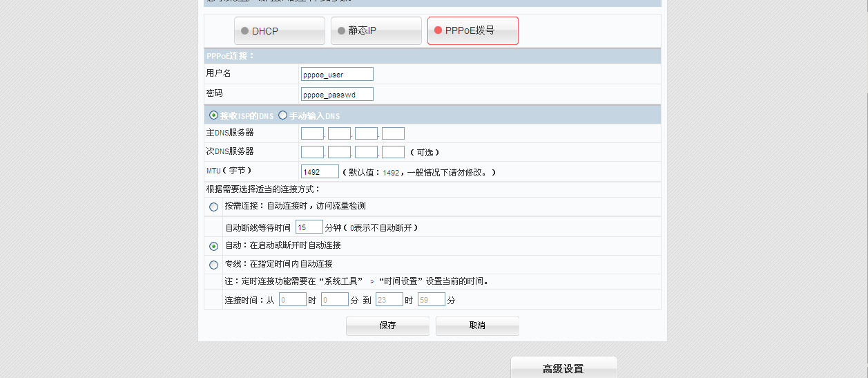Click the 自动断线等待时间 field showing 15
This screenshot has height=378, width=868.
coord(309,227)
